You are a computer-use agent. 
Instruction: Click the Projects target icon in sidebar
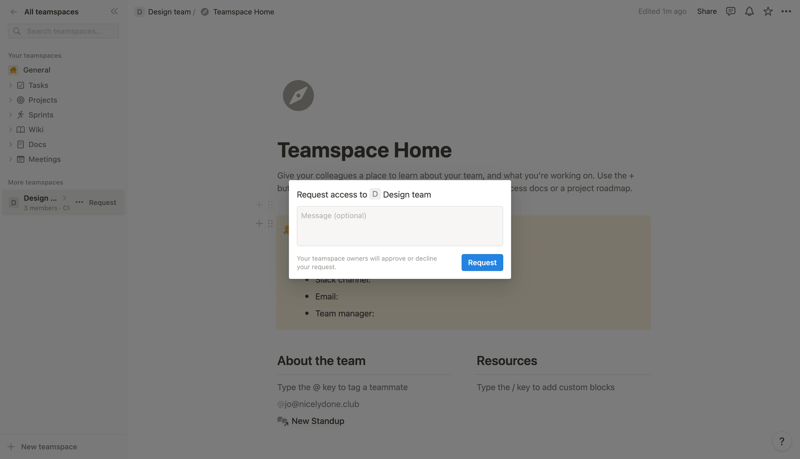point(20,100)
